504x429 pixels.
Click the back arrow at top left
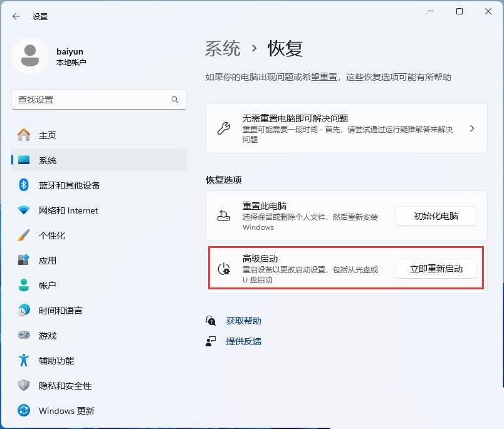(16, 17)
